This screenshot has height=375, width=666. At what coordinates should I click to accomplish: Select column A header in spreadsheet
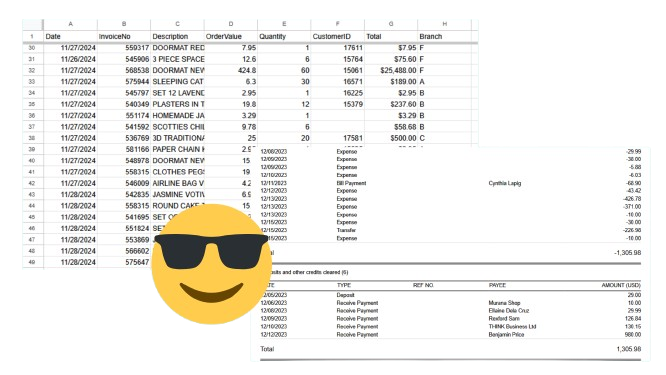point(71,24)
